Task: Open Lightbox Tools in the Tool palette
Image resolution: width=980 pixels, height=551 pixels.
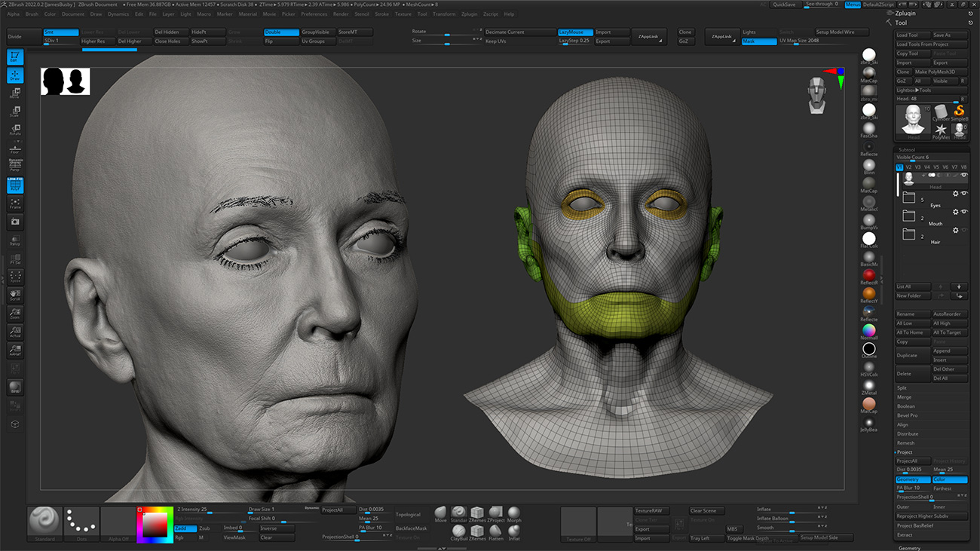Action: coord(931,90)
